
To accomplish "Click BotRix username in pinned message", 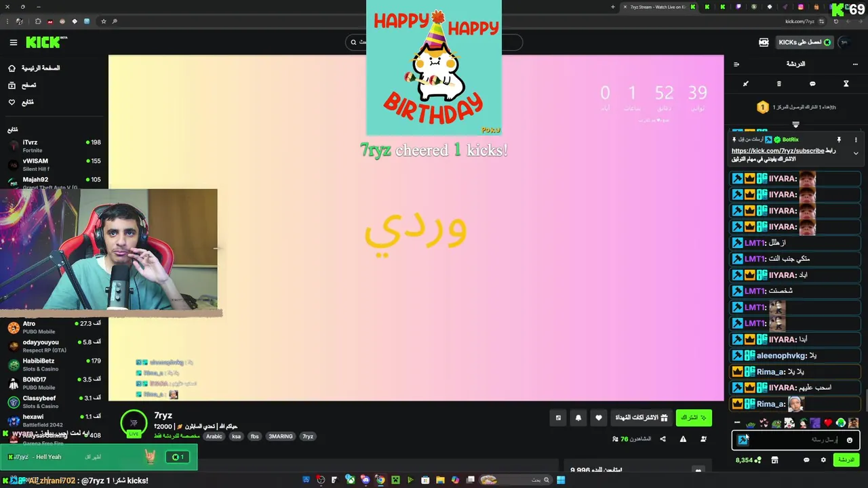I will coord(790,140).
